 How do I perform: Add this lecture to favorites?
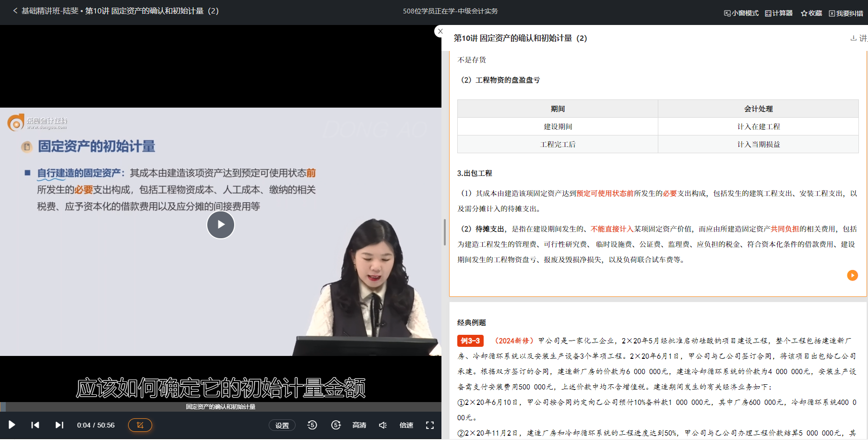point(810,13)
